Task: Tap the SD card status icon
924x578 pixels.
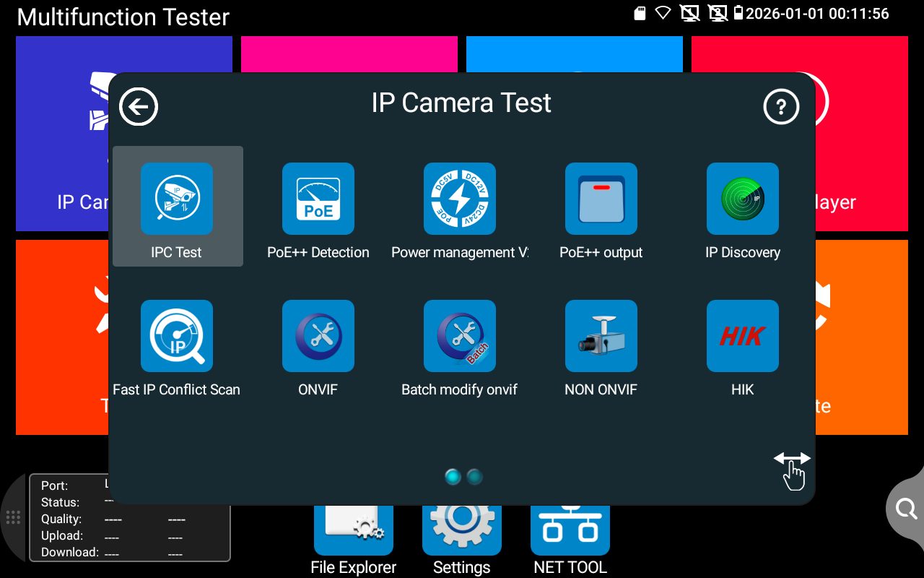Action: pyautogui.click(x=640, y=13)
